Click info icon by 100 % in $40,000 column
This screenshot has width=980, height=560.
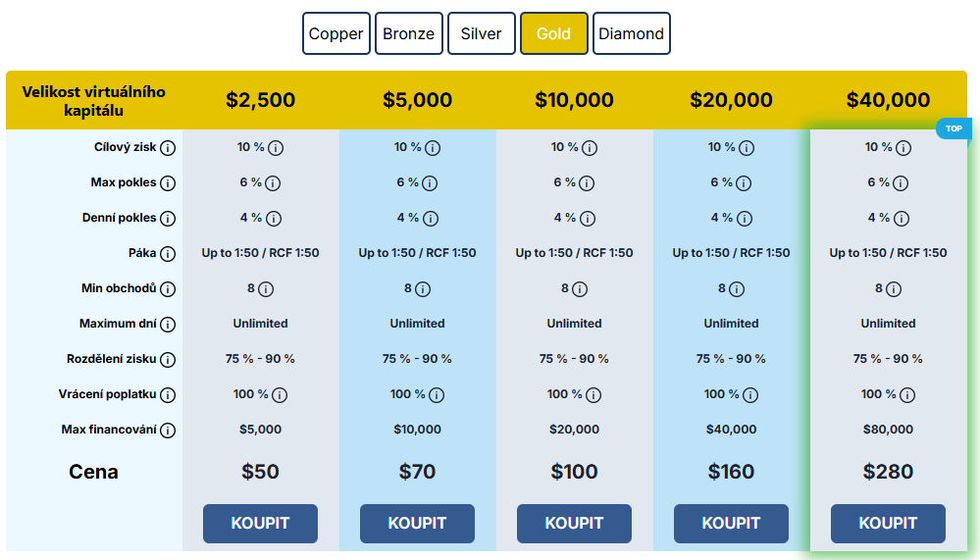click(907, 395)
